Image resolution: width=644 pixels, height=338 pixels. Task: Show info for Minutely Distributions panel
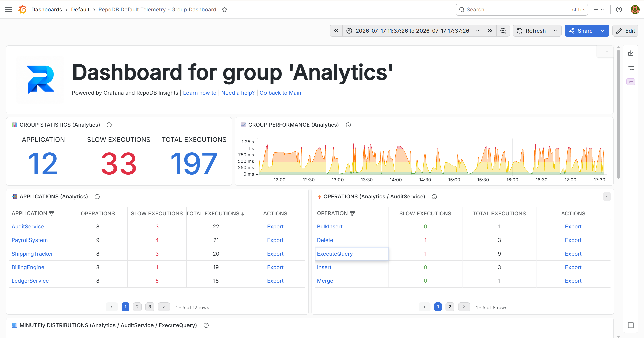(206, 325)
